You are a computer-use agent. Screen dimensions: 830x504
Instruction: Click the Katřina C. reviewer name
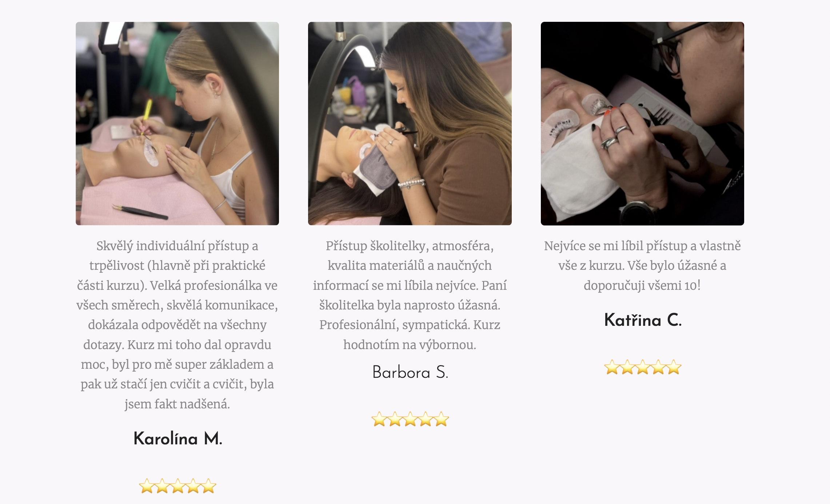[x=642, y=320]
